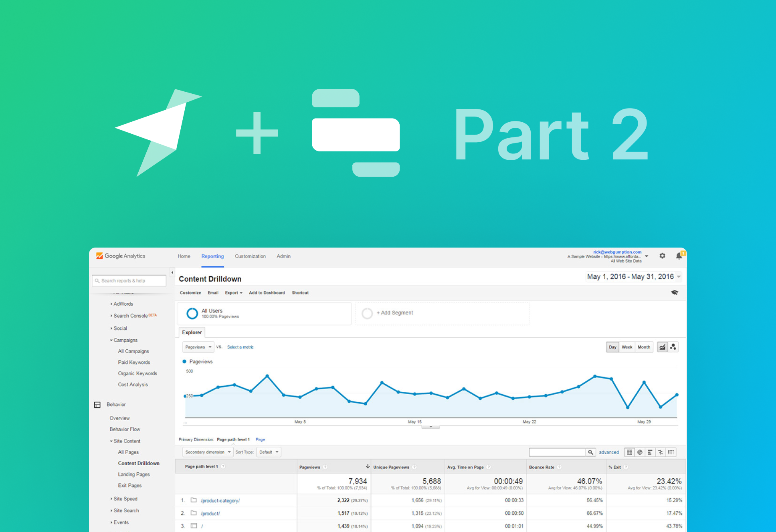Viewport: 776px width, 532px height.
Task: Click the graduation cap education icon
Action: coord(675,293)
